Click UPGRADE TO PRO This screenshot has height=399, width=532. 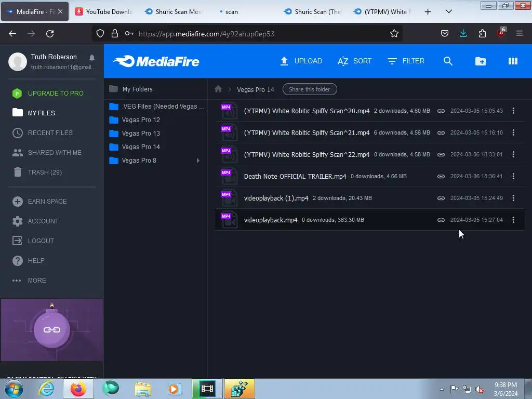pyautogui.click(x=48, y=94)
